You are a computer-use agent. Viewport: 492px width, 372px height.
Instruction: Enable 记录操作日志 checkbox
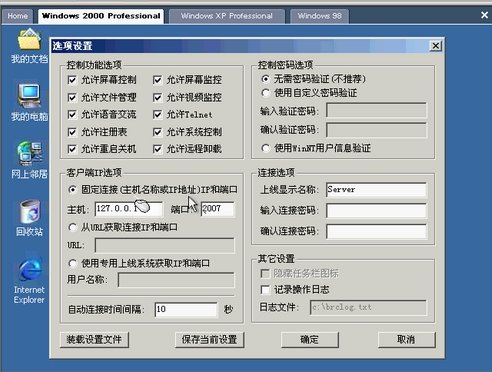[x=265, y=289]
